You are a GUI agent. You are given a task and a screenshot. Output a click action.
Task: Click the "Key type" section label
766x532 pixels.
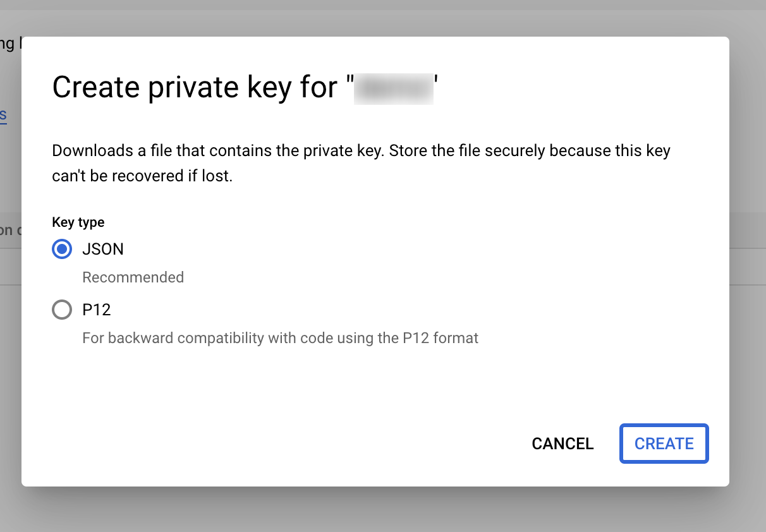click(x=78, y=222)
